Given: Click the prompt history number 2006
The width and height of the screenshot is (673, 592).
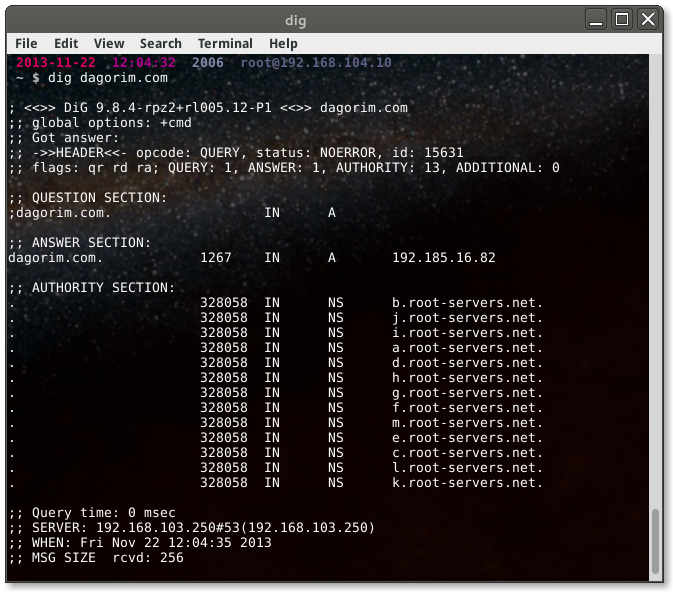Looking at the screenshot, I should (208, 63).
